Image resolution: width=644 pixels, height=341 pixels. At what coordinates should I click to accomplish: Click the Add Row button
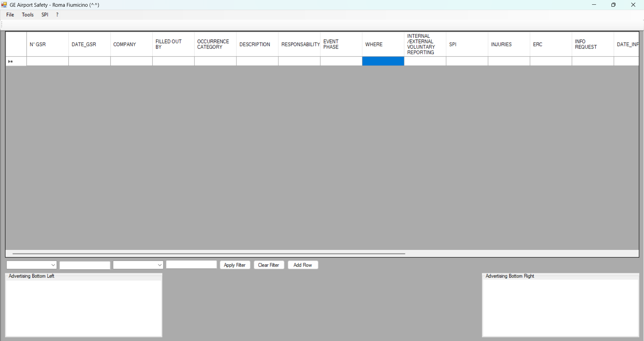coord(303,265)
